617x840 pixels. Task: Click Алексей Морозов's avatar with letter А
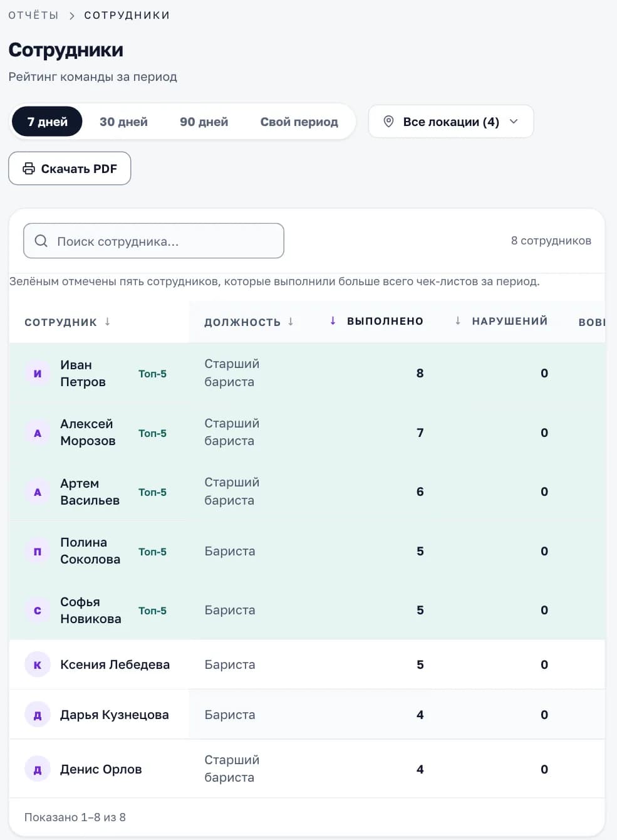point(38,433)
